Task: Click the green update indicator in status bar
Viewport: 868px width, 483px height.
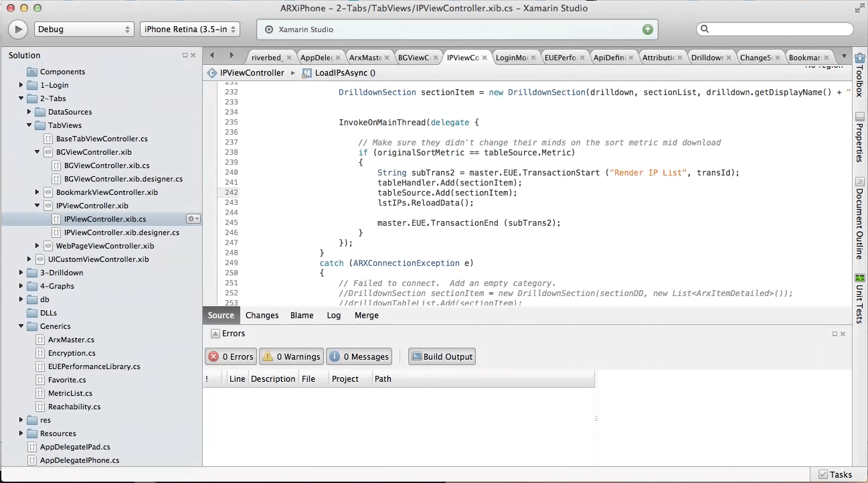Action: coord(647,29)
